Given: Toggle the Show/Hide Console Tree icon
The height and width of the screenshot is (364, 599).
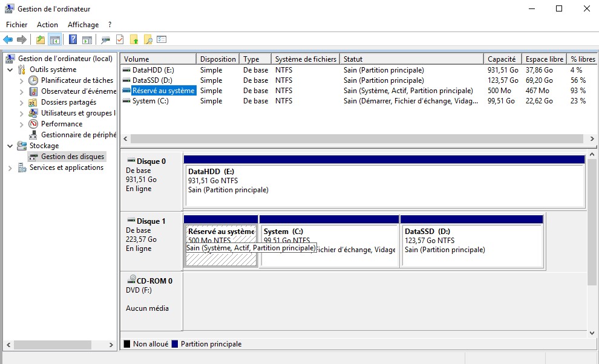Looking at the screenshot, I should (55, 40).
